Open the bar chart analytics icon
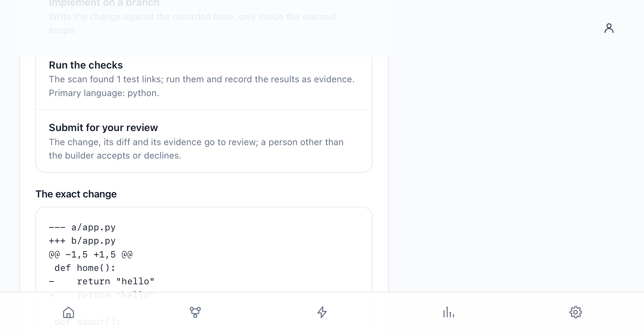This screenshot has width=644, height=332. [x=449, y=312]
